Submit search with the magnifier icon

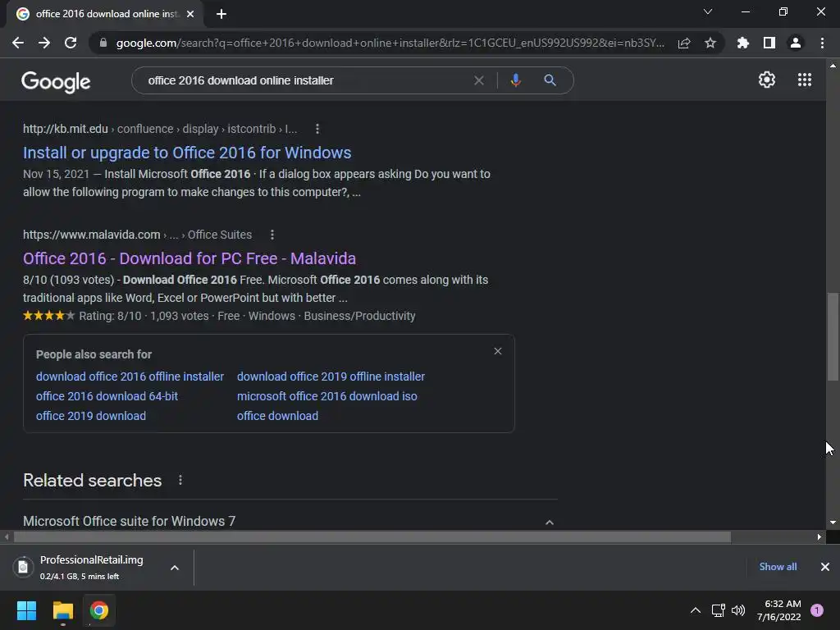click(x=550, y=80)
